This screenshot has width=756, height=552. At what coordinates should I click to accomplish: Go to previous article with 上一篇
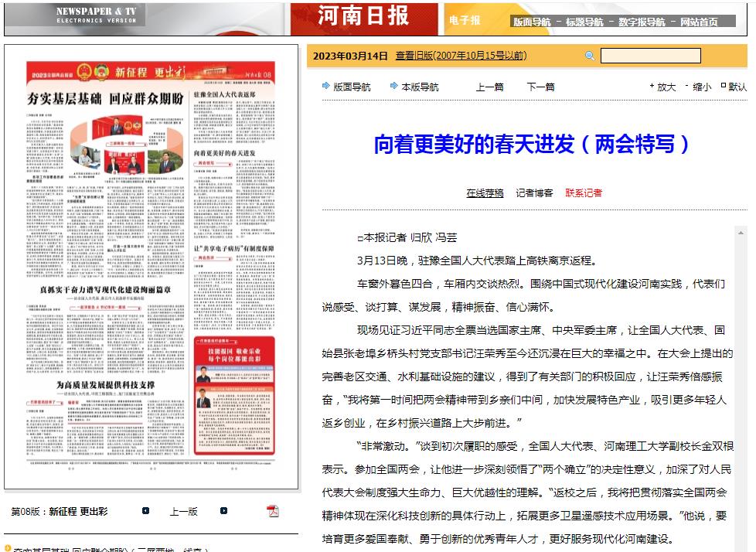pyautogui.click(x=490, y=87)
